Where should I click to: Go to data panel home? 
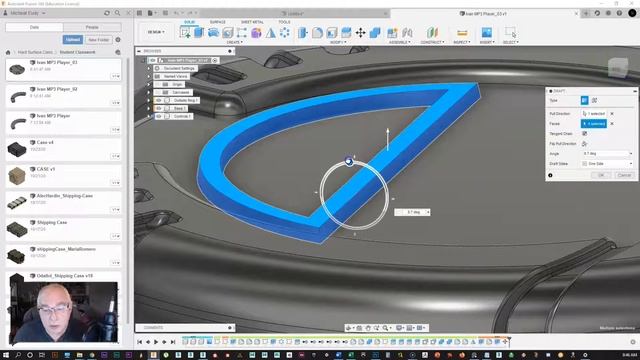pos(8,52)
